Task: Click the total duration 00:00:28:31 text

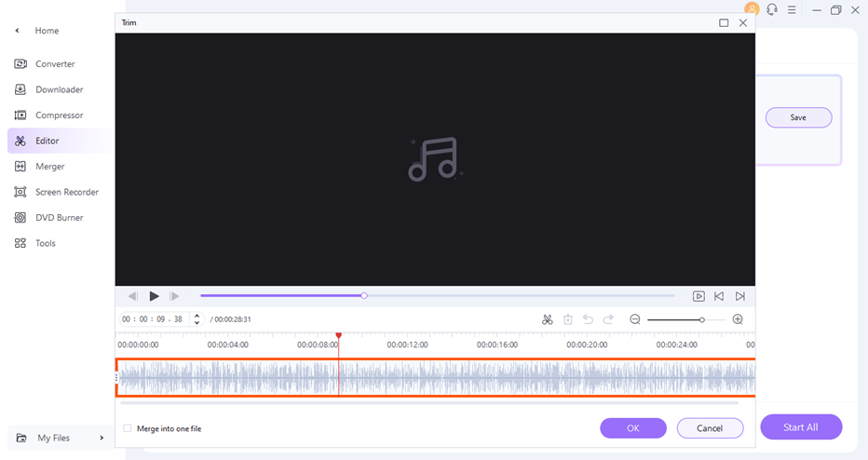Action: pyautogui.click(x=230, y=319)
